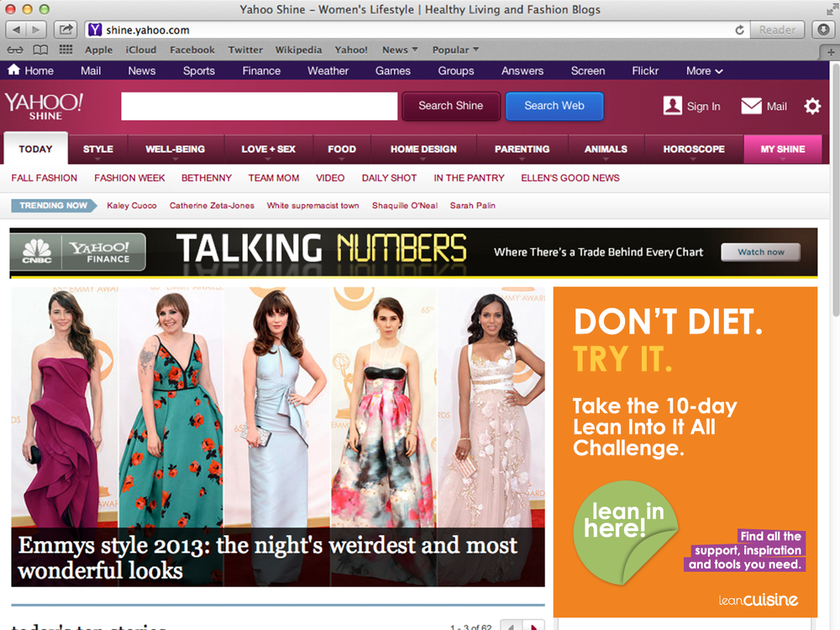Show bookmarks with the book icon
The width and height of the screenshot is (840, 630).
point(40,50)
